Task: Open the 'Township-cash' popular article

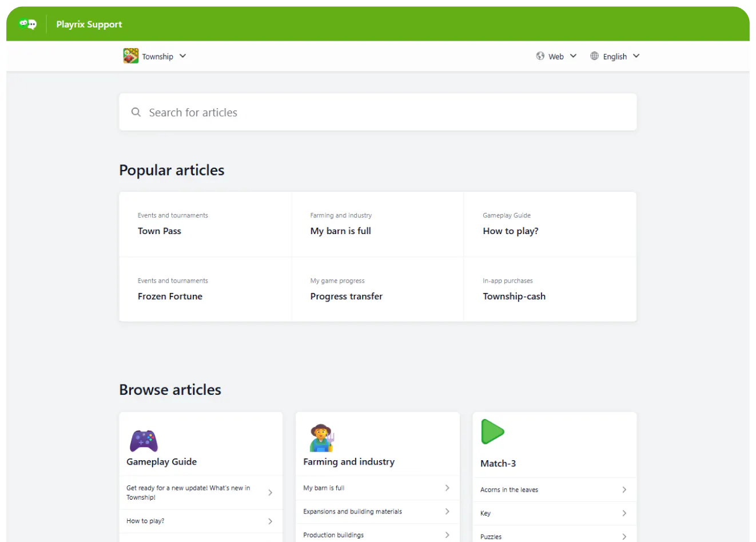Action: click(550, 290)
